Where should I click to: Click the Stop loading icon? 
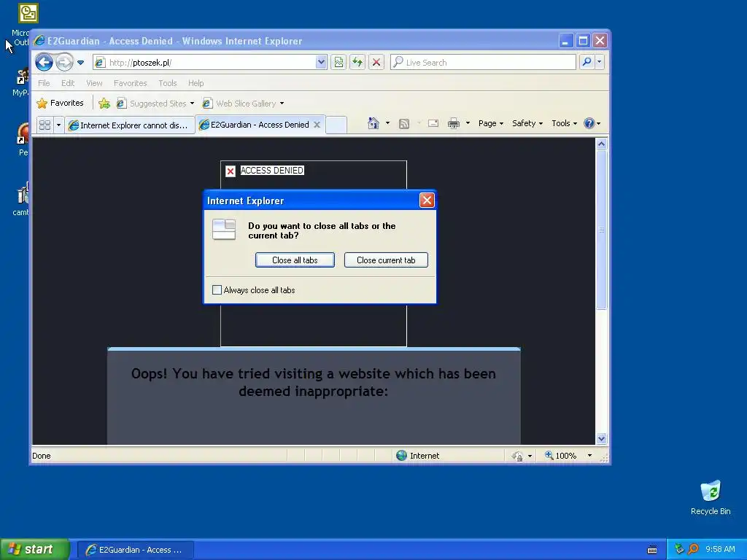(376, 63)
